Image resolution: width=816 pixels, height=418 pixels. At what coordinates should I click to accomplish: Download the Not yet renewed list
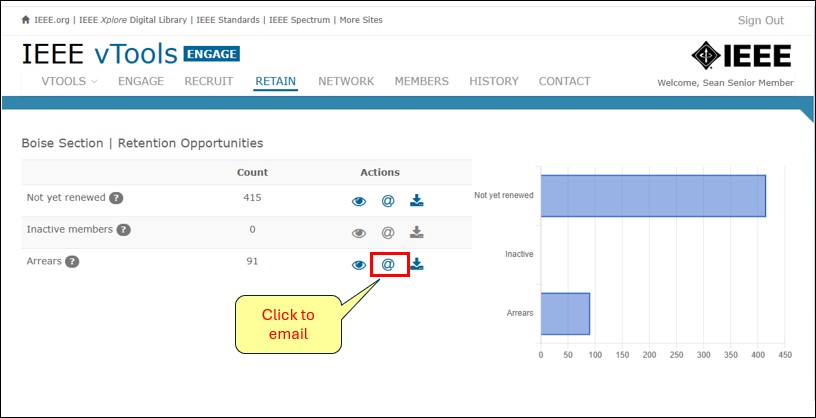click(x=416, y=200)
